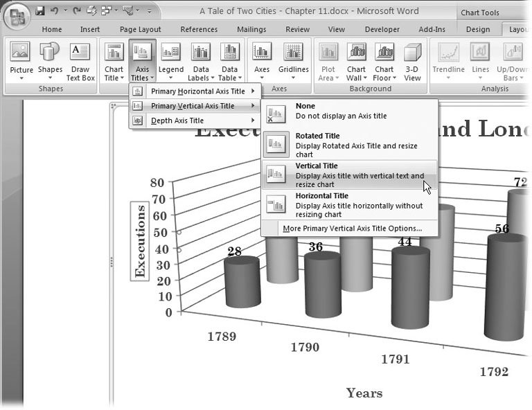
Task: Expand the Customize Quick Access Toolbar arrow
Action: click(150, 12)
